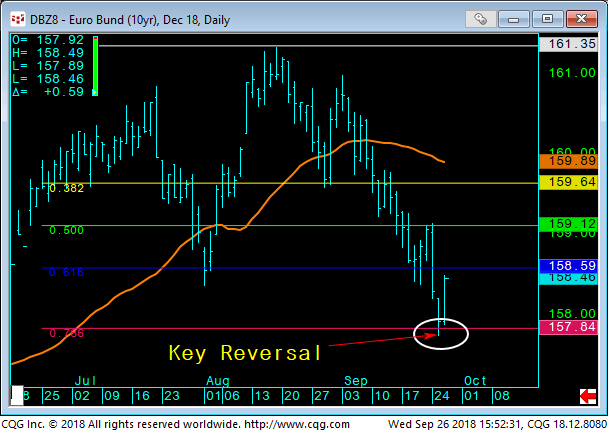Close the DBZ8 chart window

581,18
